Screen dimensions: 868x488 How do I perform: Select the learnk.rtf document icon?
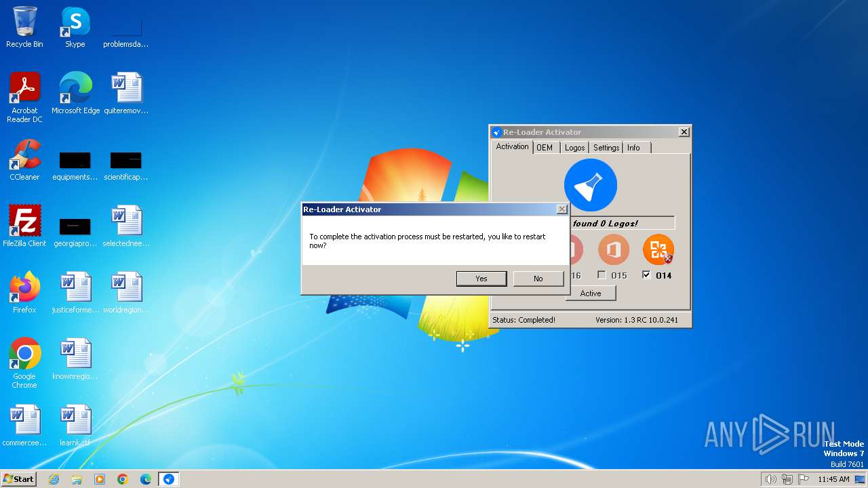[75, 426]
